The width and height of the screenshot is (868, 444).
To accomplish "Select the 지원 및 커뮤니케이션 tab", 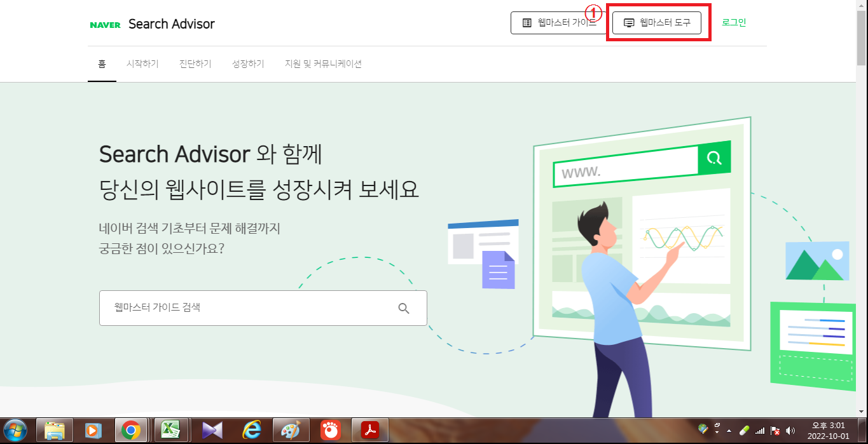I will point(323,64).
